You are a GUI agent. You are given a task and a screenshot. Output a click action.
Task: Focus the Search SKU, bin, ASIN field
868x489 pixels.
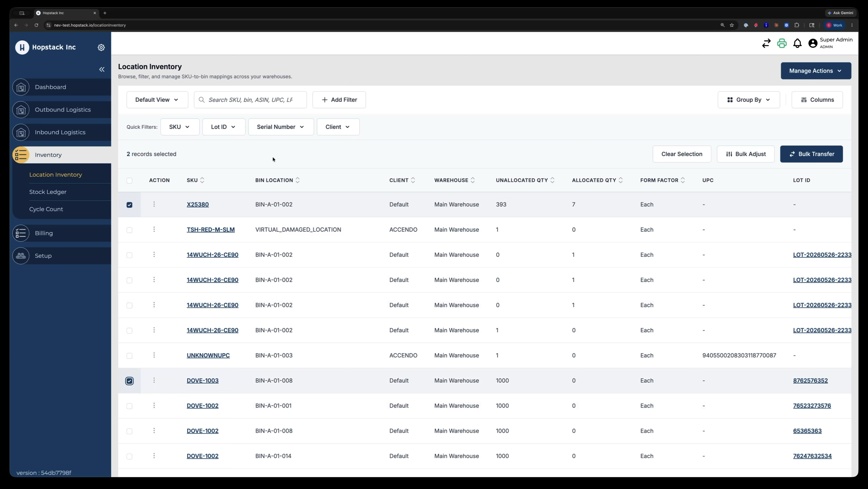250,100
